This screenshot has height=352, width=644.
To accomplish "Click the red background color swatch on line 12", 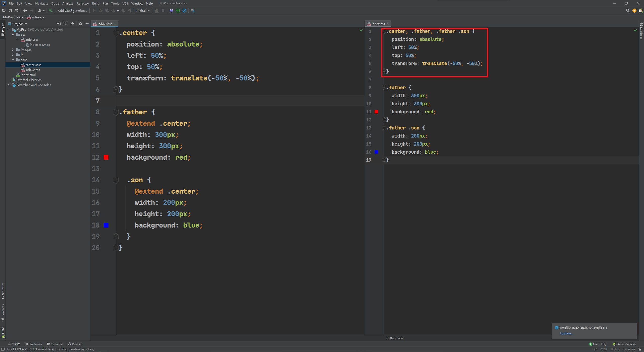I will coord(106,157).
